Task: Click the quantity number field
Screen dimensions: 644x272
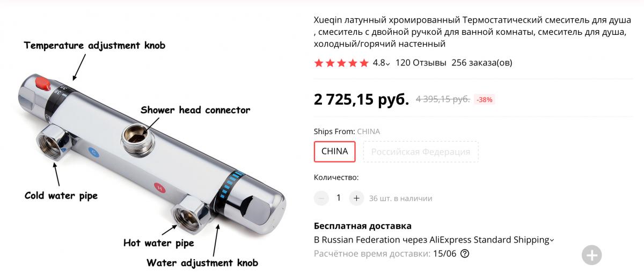Action: tap(339, 198)
